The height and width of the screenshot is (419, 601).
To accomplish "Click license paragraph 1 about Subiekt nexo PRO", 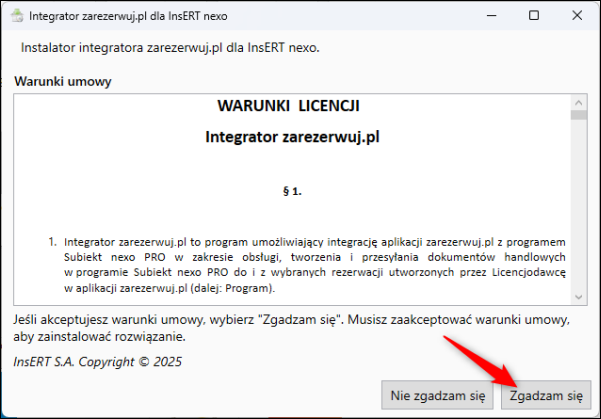I will click(x=307, y=265).
